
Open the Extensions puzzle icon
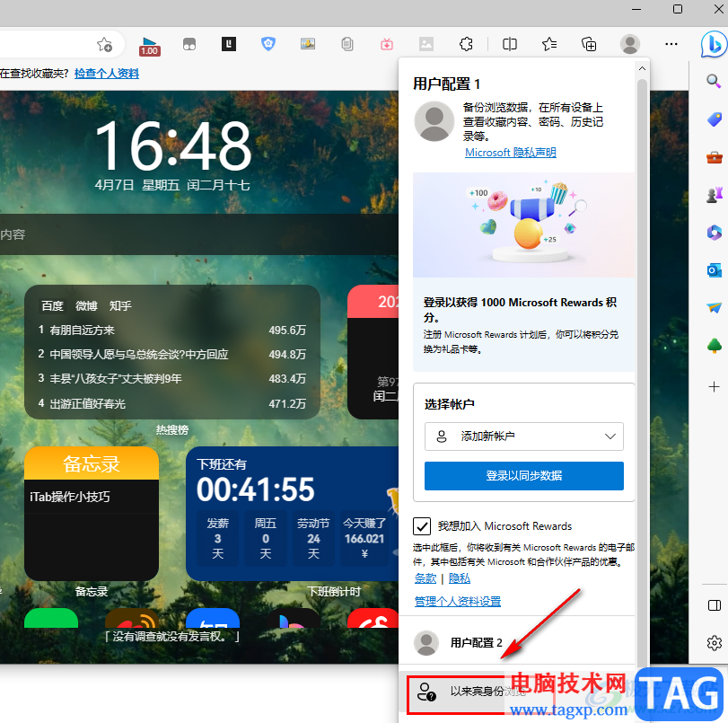coord(466,44)
